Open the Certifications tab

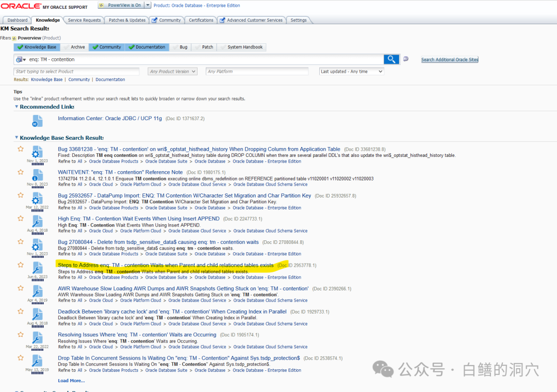201,20
